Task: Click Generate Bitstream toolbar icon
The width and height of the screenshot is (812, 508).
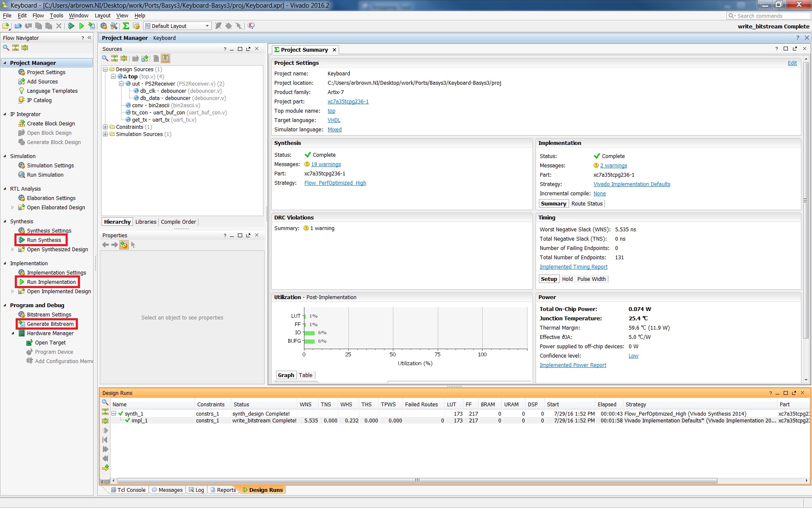Action: pos(91,26)
